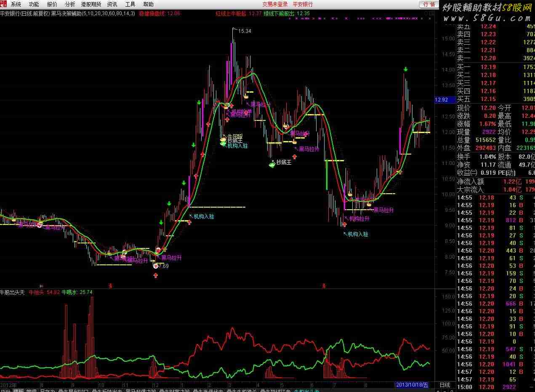Select the 买四 12.16 order book row

coord(496,91)
